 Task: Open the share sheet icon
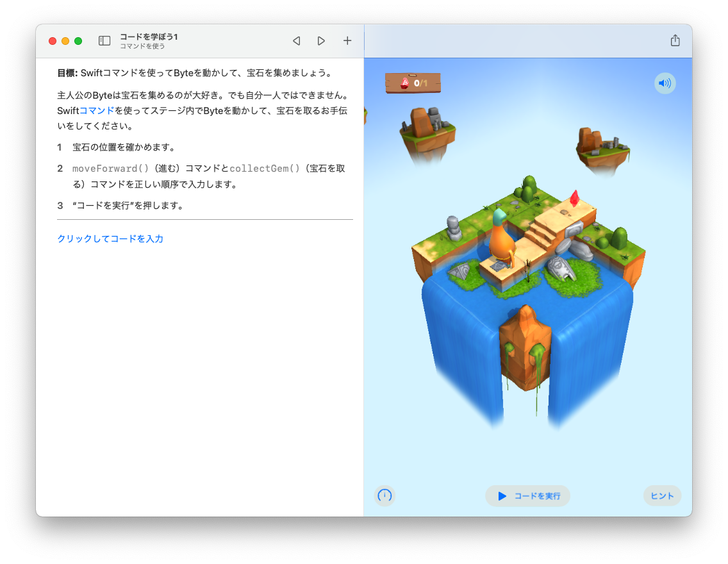coord(675,40)
